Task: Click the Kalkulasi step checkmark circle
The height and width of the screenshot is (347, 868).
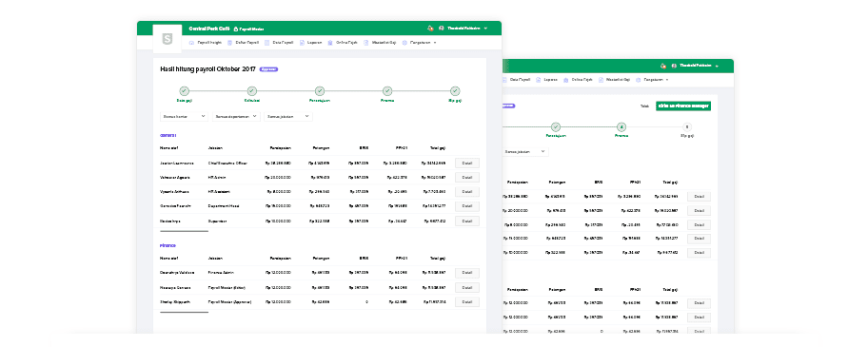Action: (252, 91)
